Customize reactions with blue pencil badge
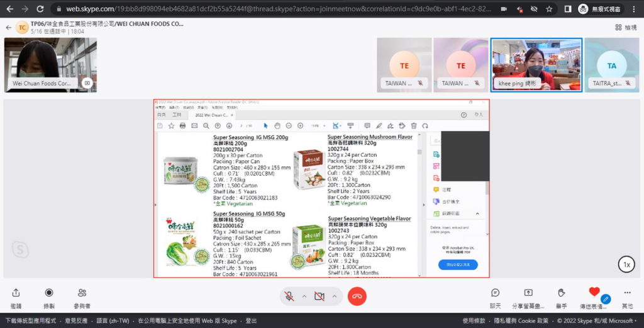 click(605, 299)
